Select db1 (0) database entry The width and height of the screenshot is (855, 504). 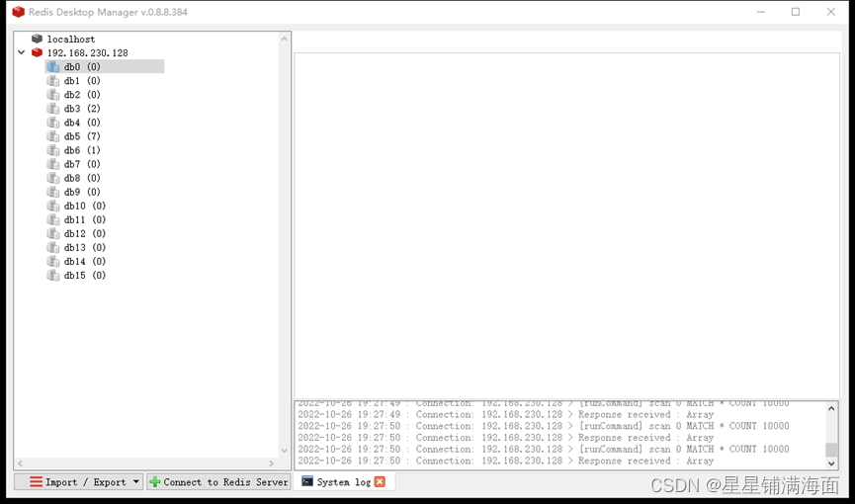82,81
